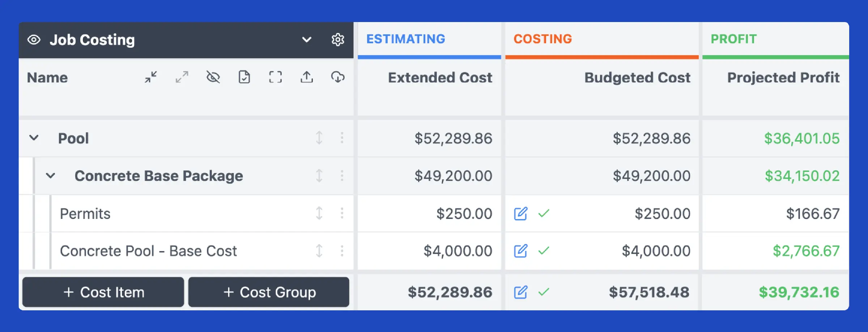Click the green checkmark on the Permits row

coord(543,214)
